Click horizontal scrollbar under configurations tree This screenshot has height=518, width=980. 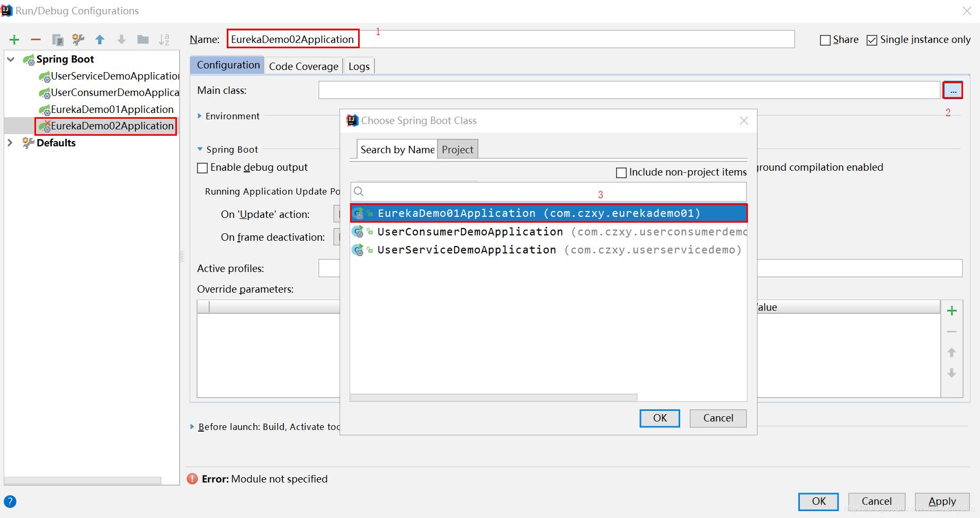pos(83,480)
